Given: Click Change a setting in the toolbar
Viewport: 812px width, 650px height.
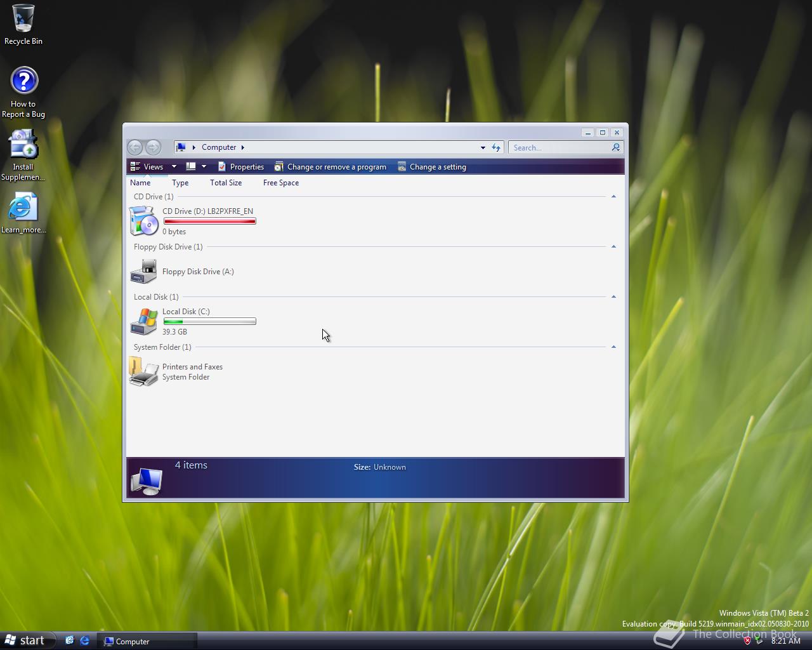Looking at the screenshot, I should (431, 166).
